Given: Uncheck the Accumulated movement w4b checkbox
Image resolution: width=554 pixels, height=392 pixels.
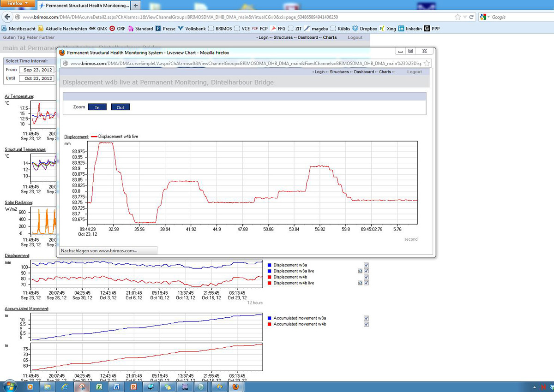Looking at the screenshot, I should point(366,324).
